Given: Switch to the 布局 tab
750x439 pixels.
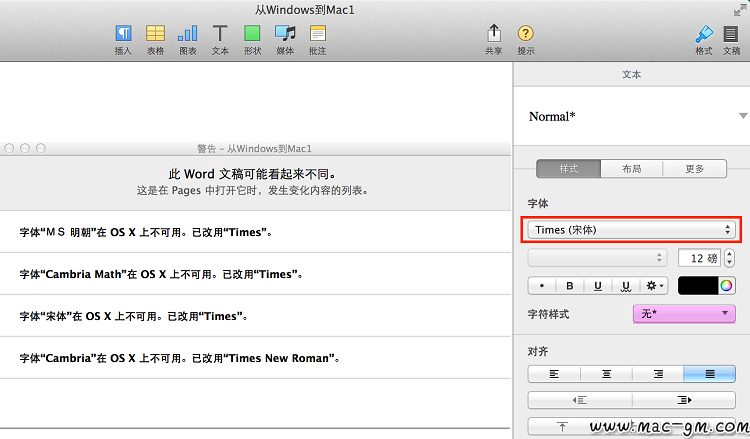Looking at the screenshot, I should coord(631,169).
